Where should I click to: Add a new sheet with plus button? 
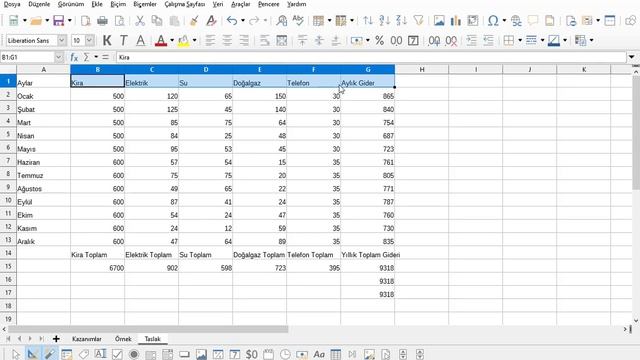pos(56,339)
